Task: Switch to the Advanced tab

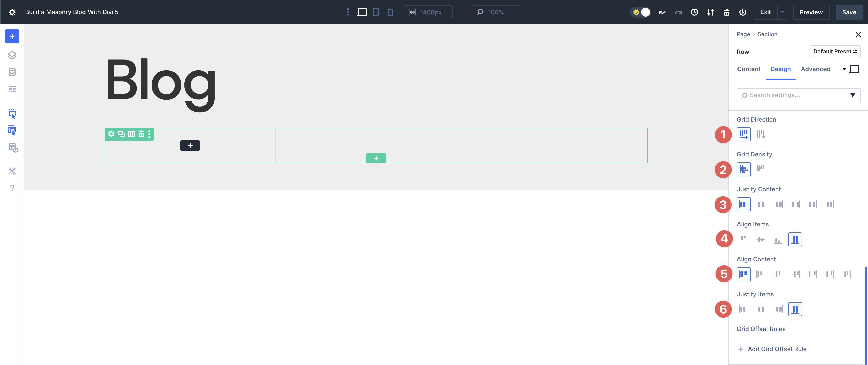Action: click(x=815, y=69)
